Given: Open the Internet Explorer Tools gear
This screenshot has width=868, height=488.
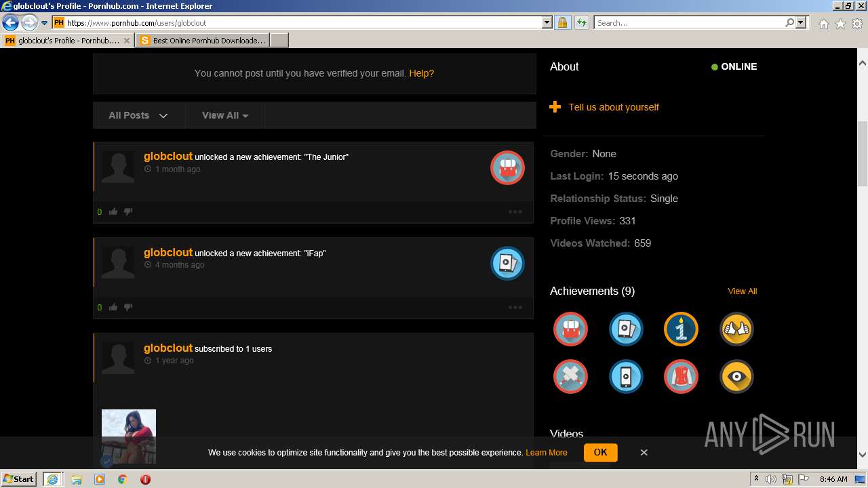Looking at the screenshot, I should click(857, 24).
